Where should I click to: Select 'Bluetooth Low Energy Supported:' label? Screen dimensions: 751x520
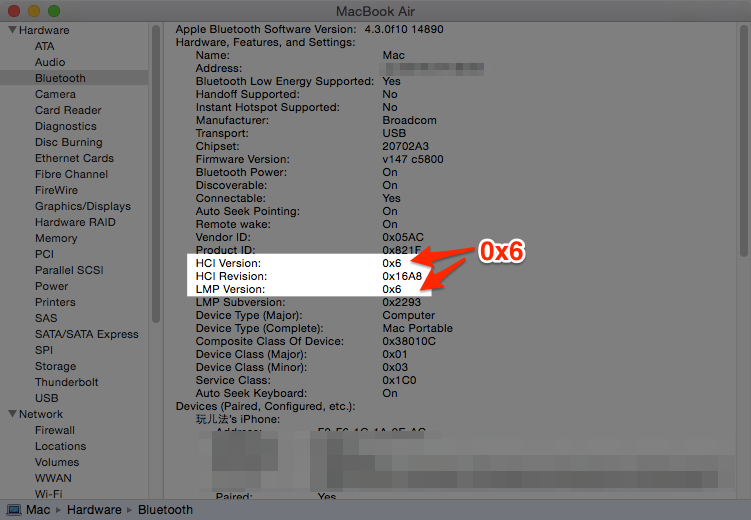[x=285, y=81]
